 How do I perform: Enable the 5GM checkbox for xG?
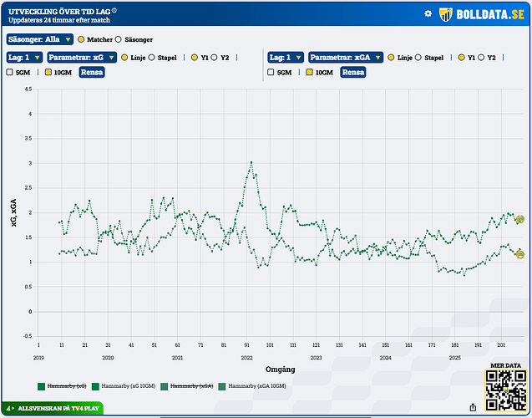(x=10, y=73)
